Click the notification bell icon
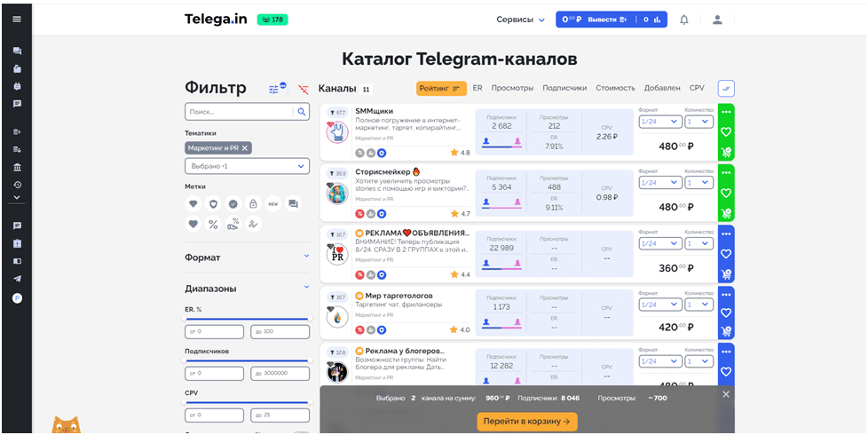 [x=684, y=20]
